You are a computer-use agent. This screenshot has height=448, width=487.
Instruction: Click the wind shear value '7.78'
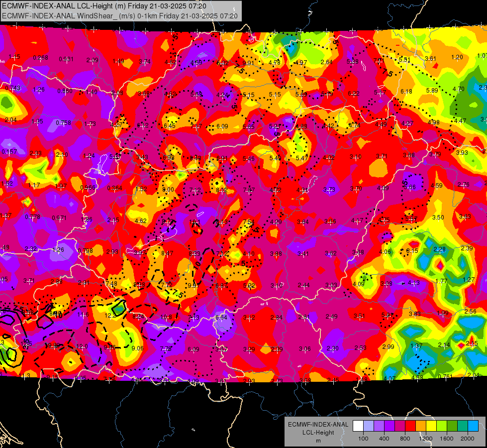(x=166, y=349)
